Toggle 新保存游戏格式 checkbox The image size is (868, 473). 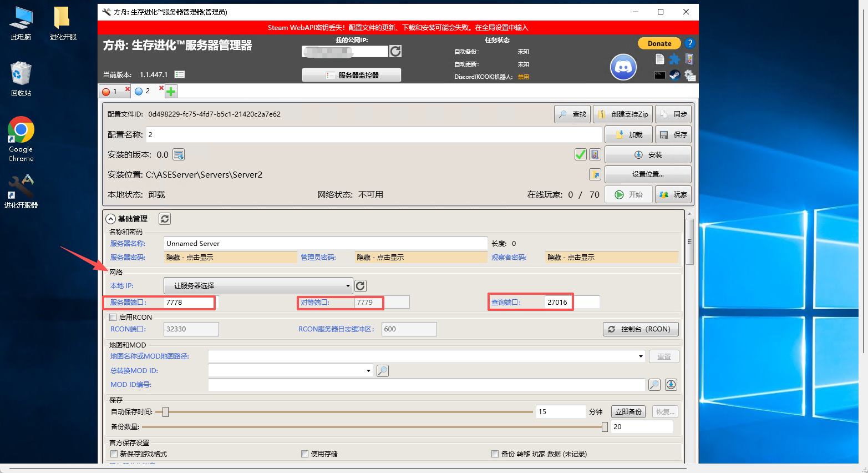(114, 454)
